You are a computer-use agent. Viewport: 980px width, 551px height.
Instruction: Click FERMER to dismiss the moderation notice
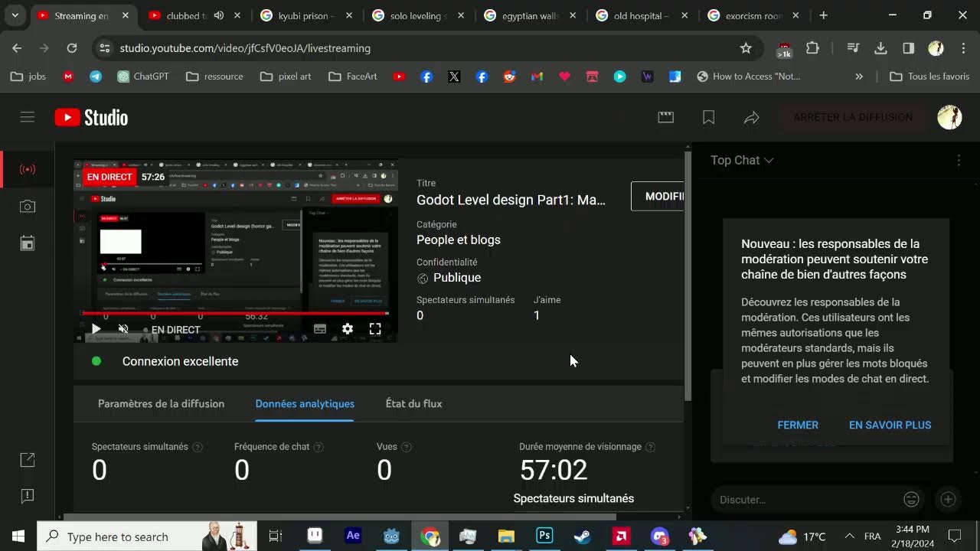[798, 425]
